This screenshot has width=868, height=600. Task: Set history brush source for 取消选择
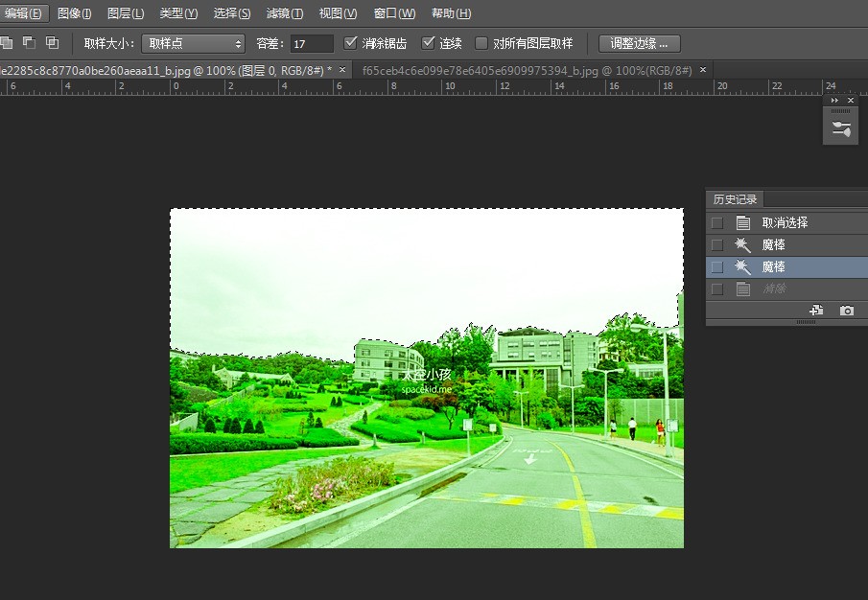[x=716, y=222]
